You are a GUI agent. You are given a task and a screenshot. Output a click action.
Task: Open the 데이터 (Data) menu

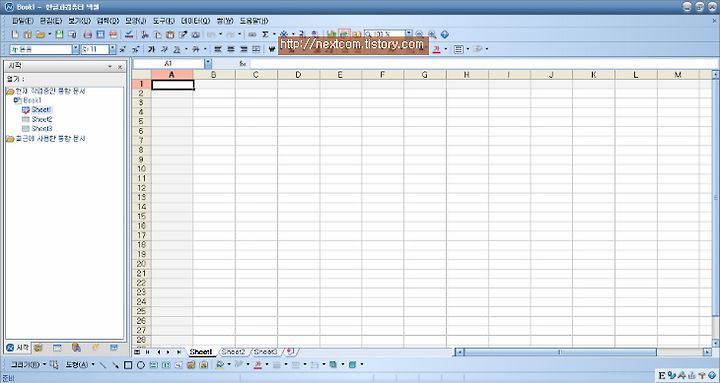point(195,21)
